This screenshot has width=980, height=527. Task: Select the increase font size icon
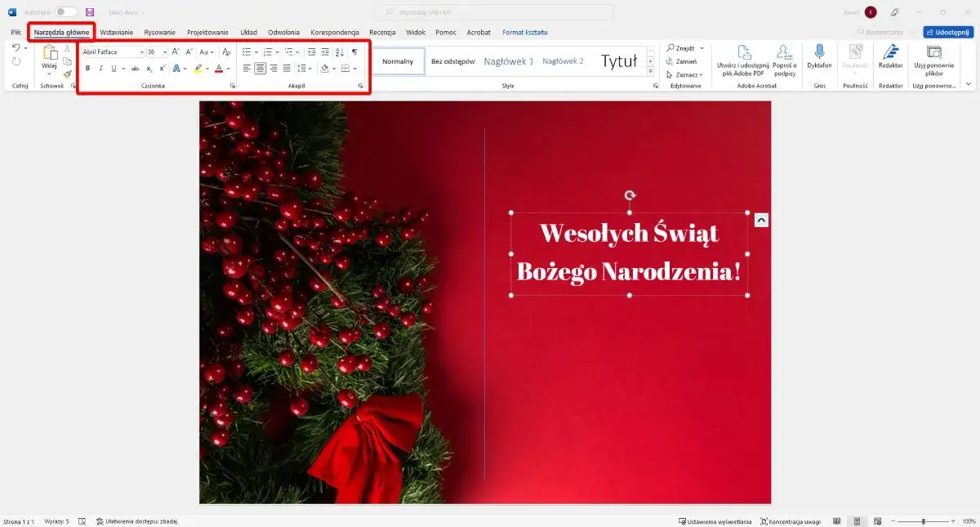176,51
